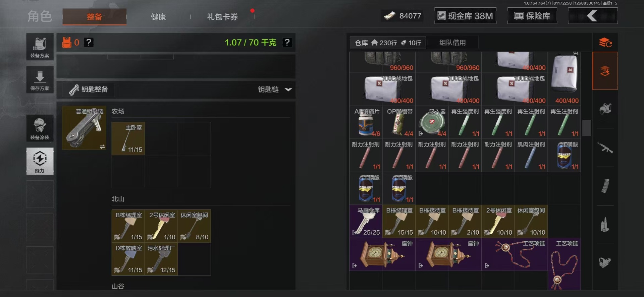
Task: Click the auto-sort warehouse icon
Action: pyautogui.click(x=605, y=43)
